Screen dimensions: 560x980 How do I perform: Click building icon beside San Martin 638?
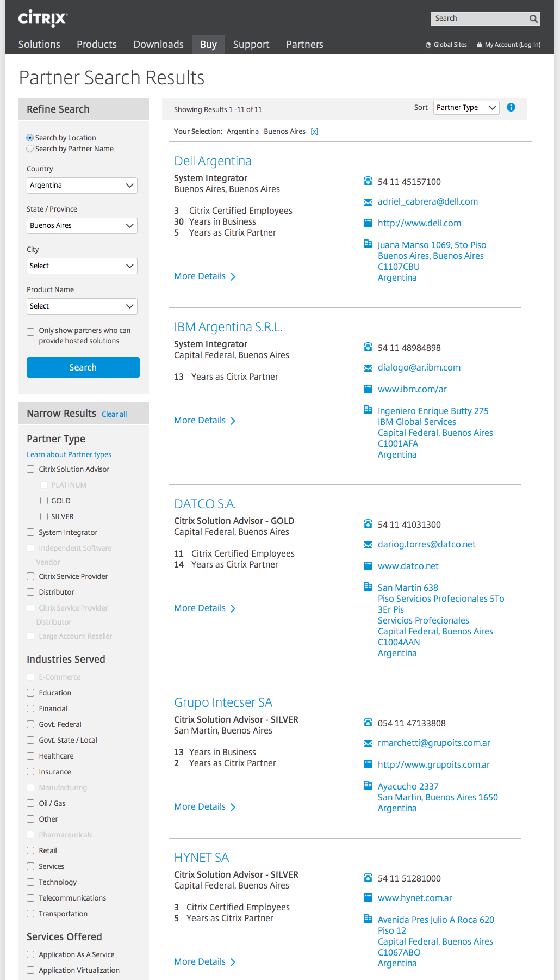click(x=368, y=587)
